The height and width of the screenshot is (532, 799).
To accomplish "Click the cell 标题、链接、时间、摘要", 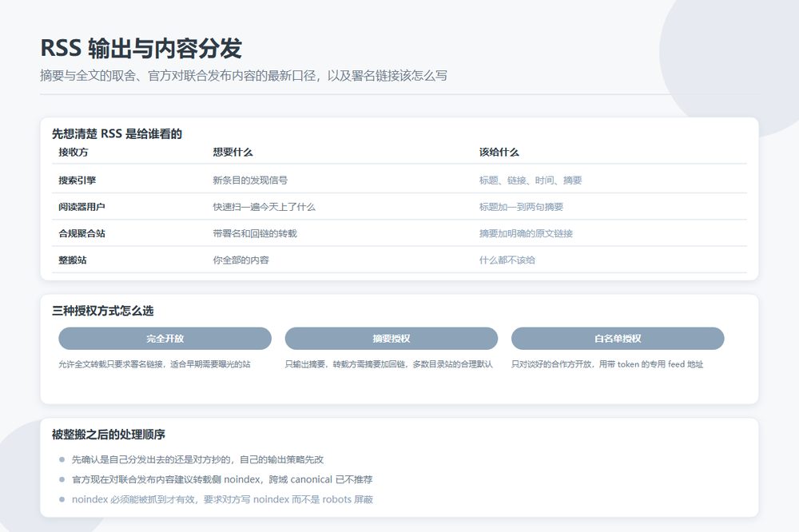I will pyautogui.click(x=531, y=180).
